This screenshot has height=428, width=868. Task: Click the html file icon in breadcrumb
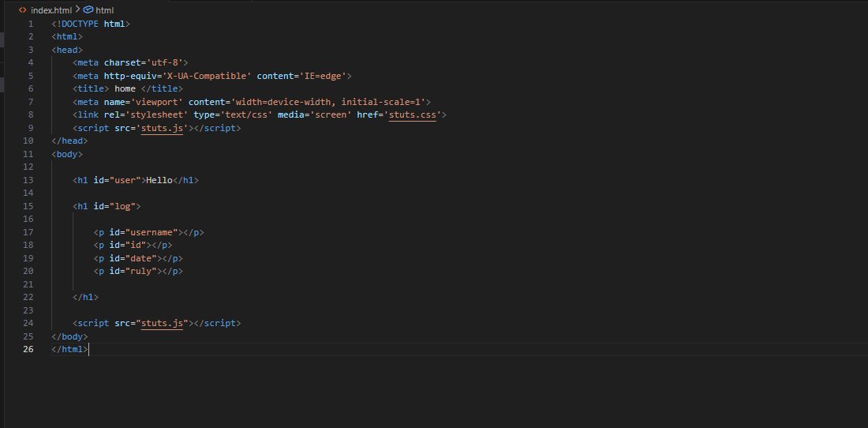point(23,10)
